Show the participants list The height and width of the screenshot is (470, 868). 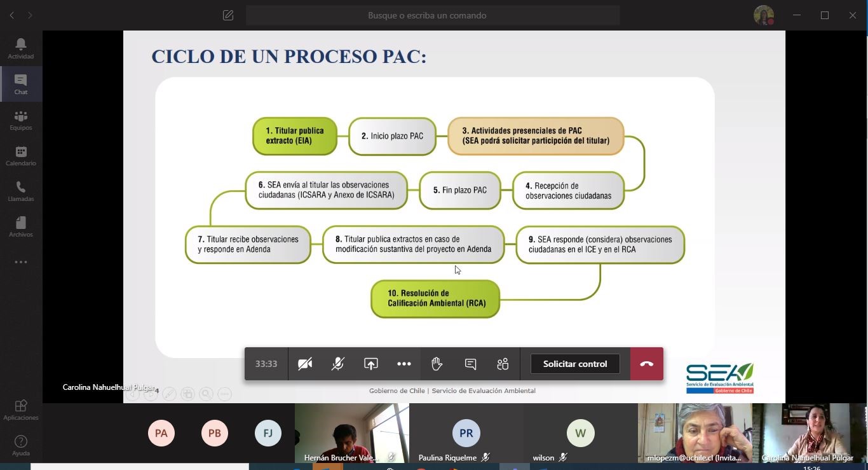(x=503, y=364)
